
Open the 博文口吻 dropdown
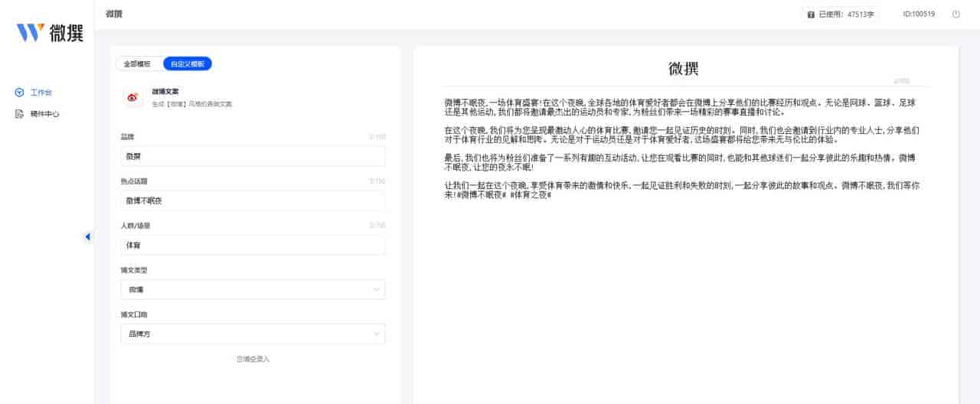(253, 334)
